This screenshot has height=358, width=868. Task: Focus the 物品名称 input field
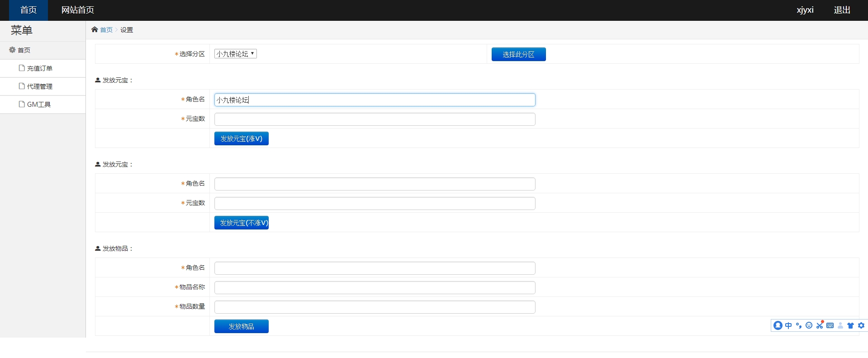[375, 287]
